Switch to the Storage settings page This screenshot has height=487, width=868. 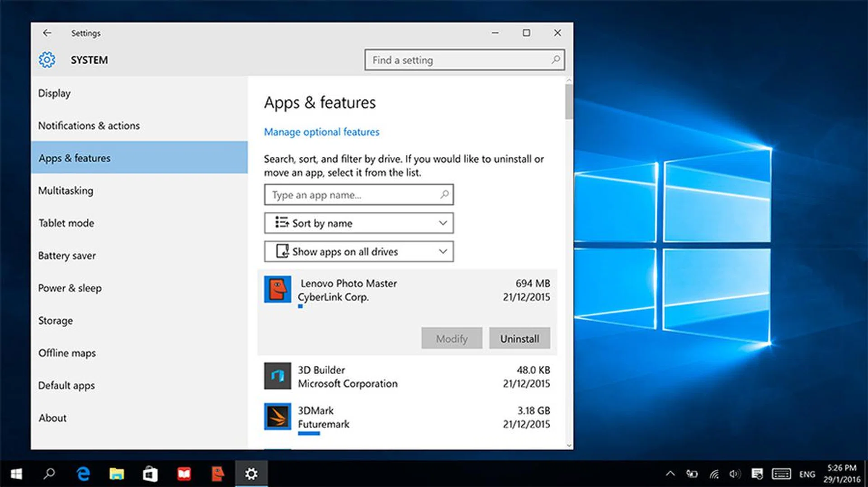pyautogui.click(x=55, y=321)
